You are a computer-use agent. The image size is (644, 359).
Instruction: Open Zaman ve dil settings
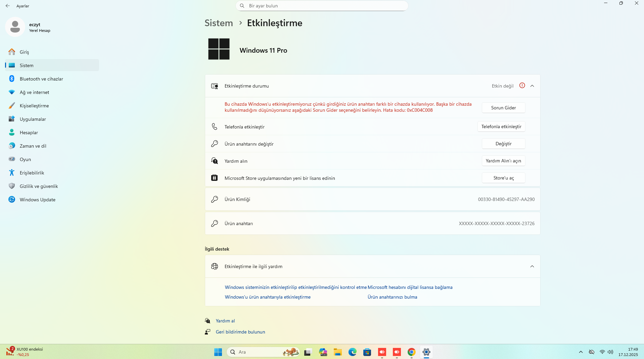[52, 146]
